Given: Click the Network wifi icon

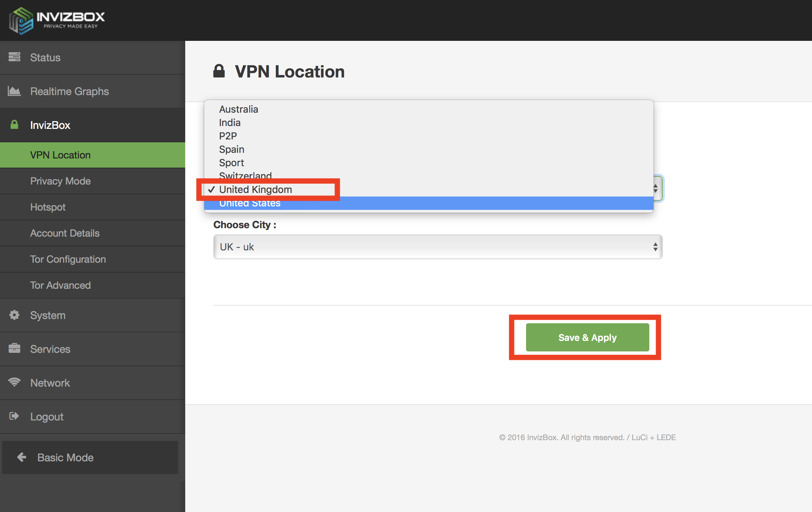Looking at the screenshot, I should (14, 382).
